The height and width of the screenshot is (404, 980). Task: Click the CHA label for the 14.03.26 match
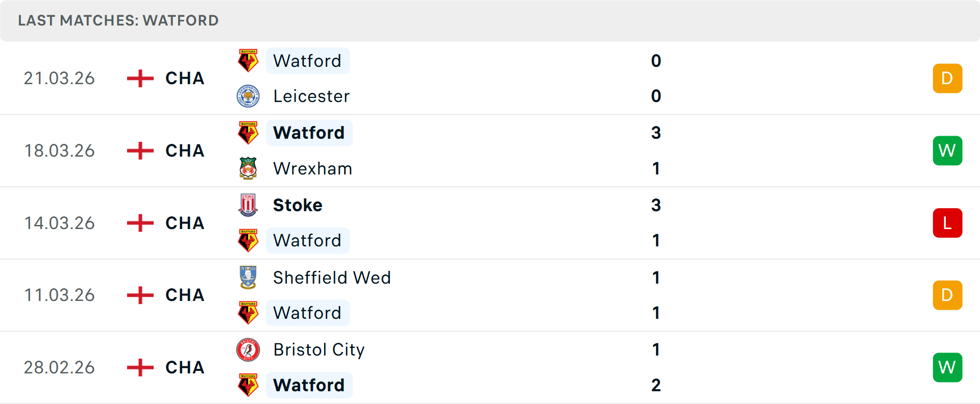[x=184, y=223]
